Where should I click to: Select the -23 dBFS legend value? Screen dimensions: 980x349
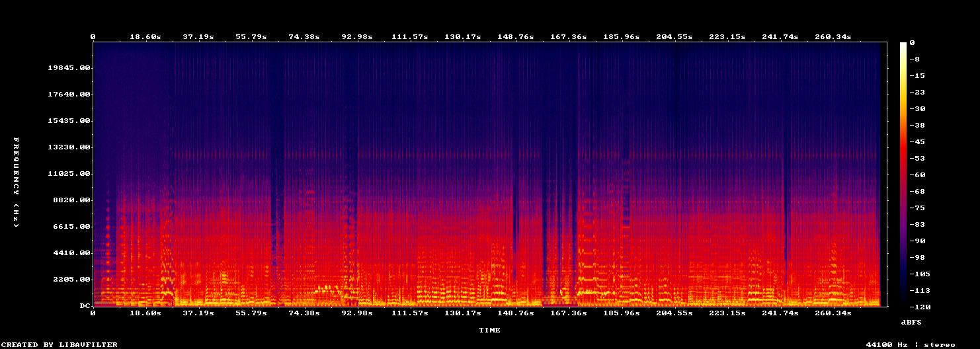tap(917, 92)
